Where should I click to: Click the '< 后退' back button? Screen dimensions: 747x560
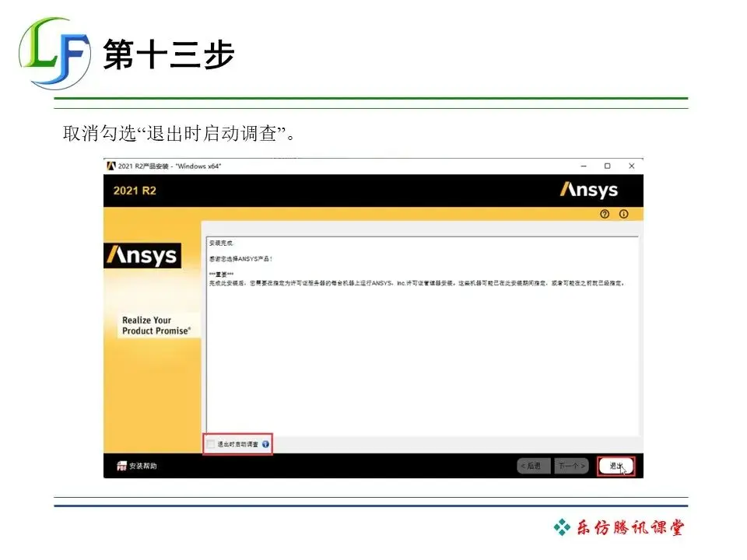(x=534, y=466)
